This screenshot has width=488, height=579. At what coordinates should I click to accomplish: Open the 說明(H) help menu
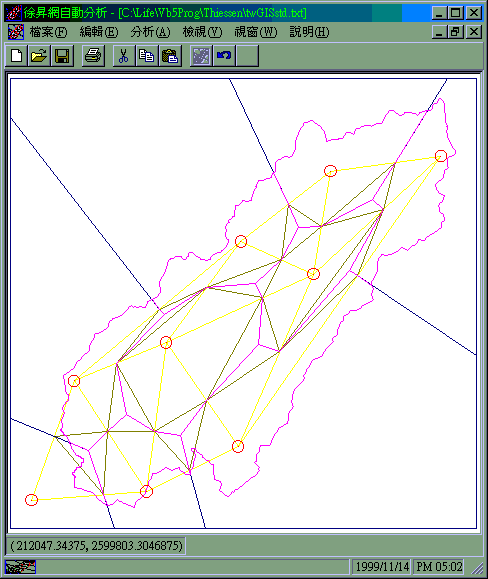click(x=309, y=32)
